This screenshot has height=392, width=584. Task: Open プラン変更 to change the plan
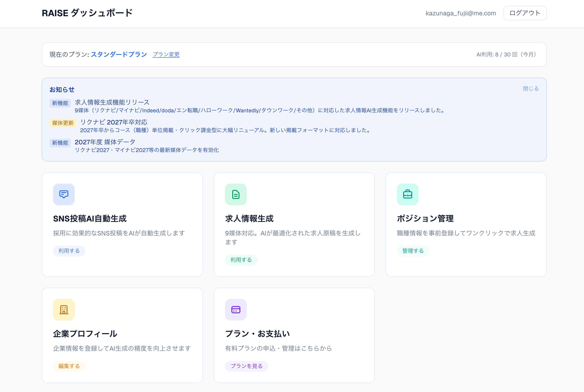pos(166,55)
